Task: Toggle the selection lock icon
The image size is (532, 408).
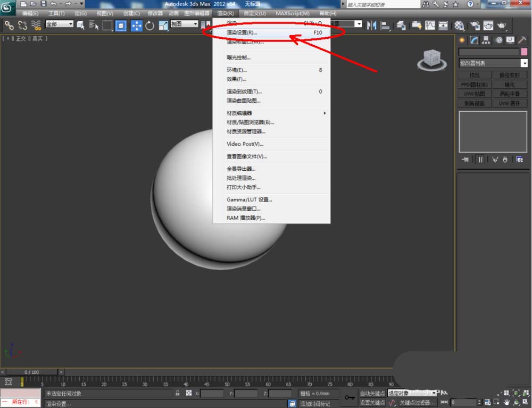Action: click(178, 393)
